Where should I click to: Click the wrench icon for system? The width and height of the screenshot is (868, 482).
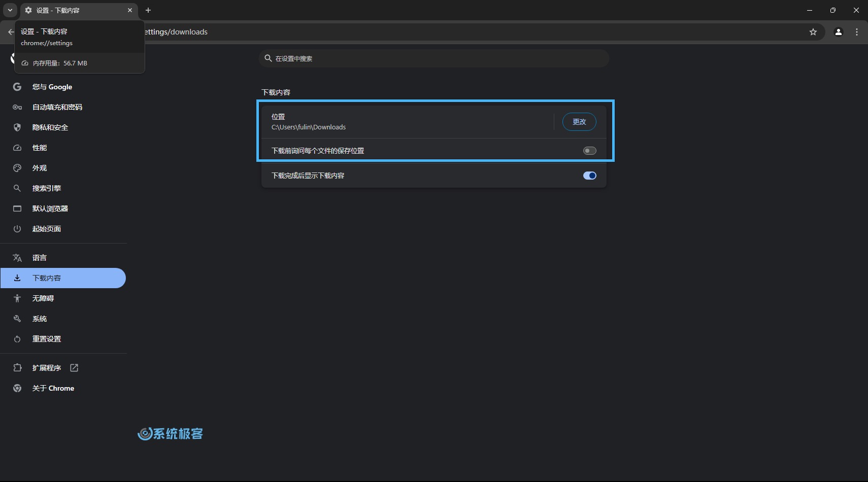pyautogui.click(x=17, y=319)
